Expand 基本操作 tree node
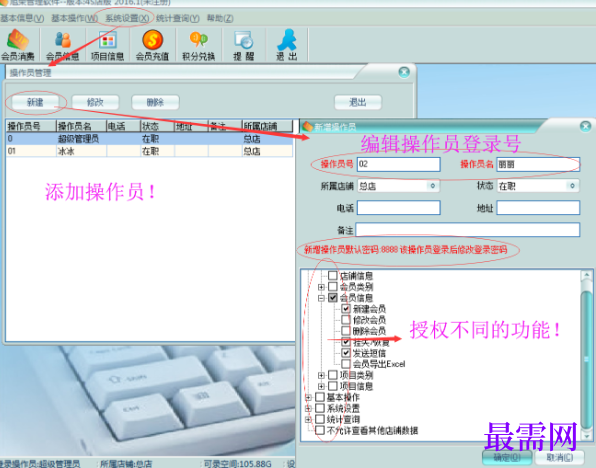The image size is (596, 468). [x=308, y=397]
